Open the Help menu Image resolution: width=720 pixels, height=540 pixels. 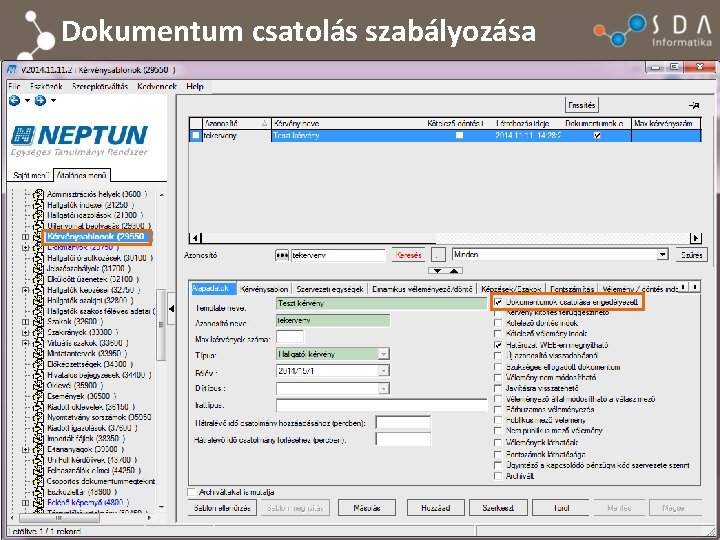(195, 86)
